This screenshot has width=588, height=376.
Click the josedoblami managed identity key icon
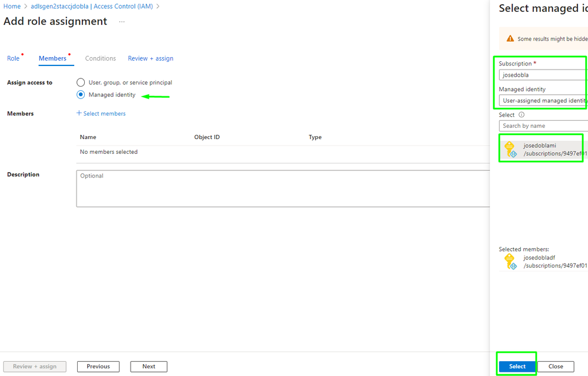click(x=510, y=149)
